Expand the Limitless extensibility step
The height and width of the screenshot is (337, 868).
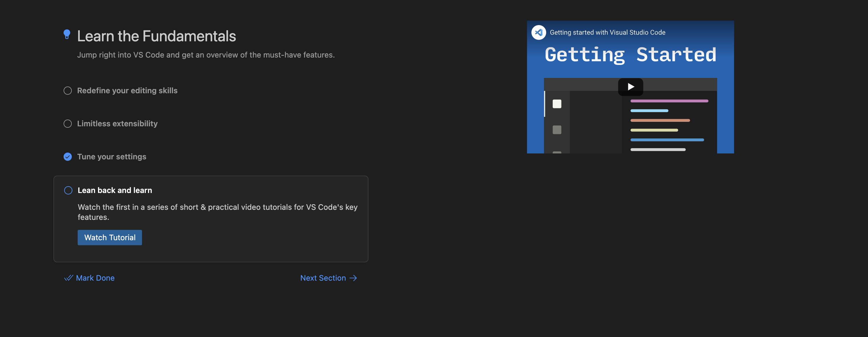(117, 124)
